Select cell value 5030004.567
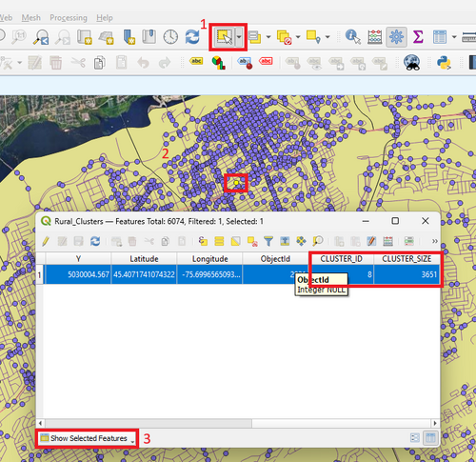 click(x=78, y=274)
